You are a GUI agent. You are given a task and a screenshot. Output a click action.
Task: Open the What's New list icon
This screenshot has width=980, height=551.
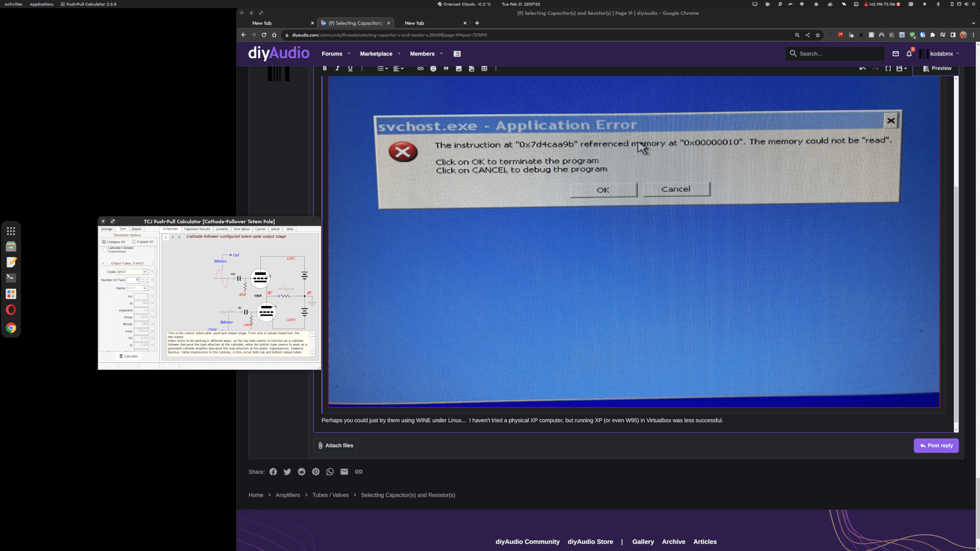pos(457,54)
